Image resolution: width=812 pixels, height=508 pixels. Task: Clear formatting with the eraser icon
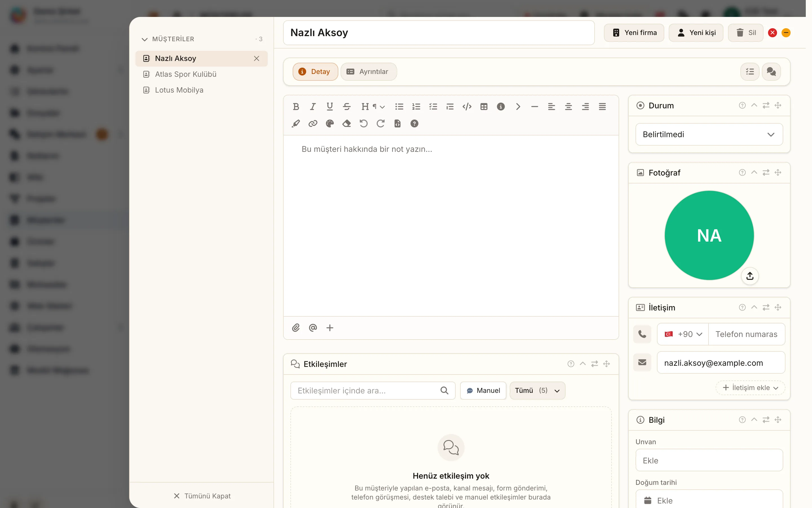(x=347, y=124)
